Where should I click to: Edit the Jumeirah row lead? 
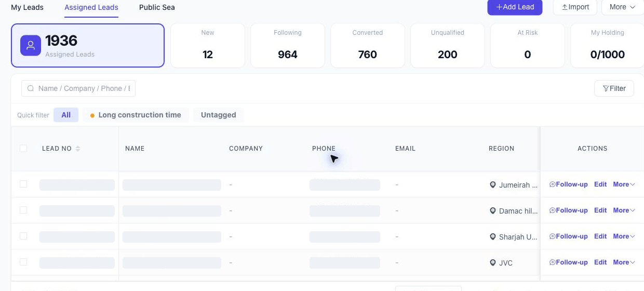600,184
